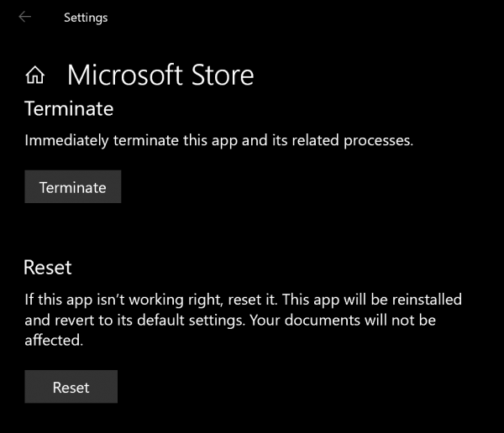Click the Terminate section heading
This screenshot has width=504, height=433.
(69, 108)
